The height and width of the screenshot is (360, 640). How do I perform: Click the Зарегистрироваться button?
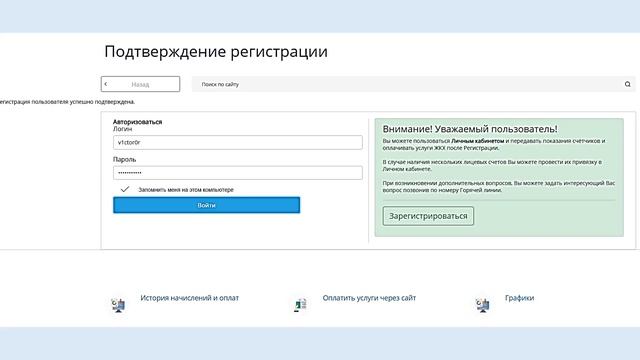click(428, 216)
